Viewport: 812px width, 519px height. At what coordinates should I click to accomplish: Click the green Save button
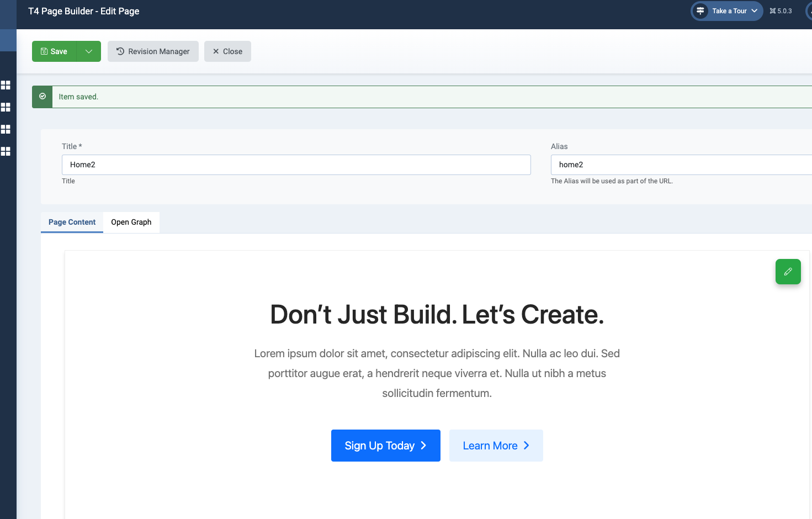tap(54, 51)
